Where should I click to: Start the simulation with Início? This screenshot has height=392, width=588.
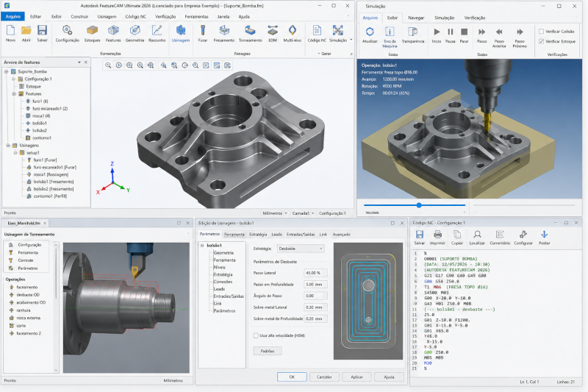437,32
